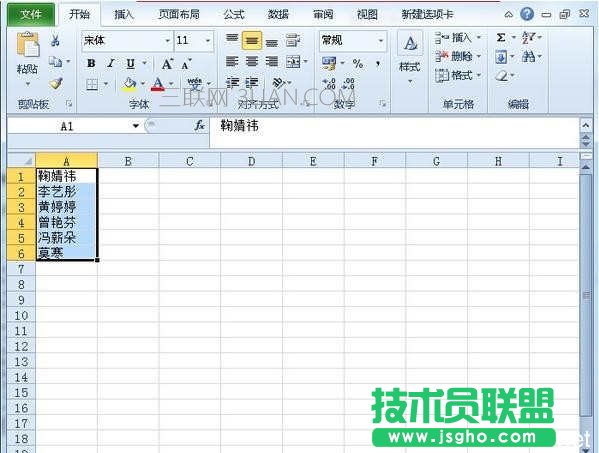599x453 pixels.
Task: Click the Cut scissors icon
Action: [x=55, y=40]
